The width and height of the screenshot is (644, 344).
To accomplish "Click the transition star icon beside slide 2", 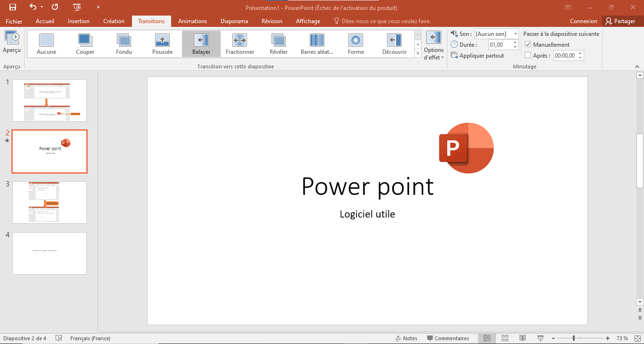I will pyautogui.click(x=7, y=141).
